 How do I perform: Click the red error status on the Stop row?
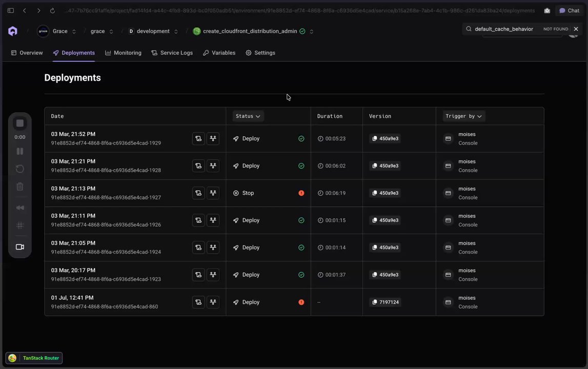pos(301,193)
